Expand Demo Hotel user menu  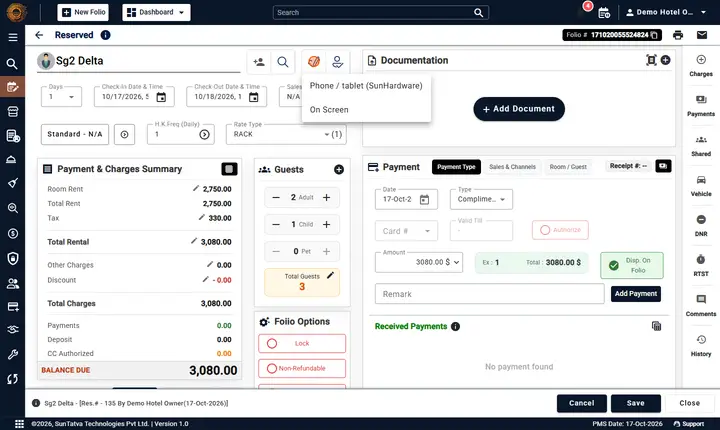[666, 12]
